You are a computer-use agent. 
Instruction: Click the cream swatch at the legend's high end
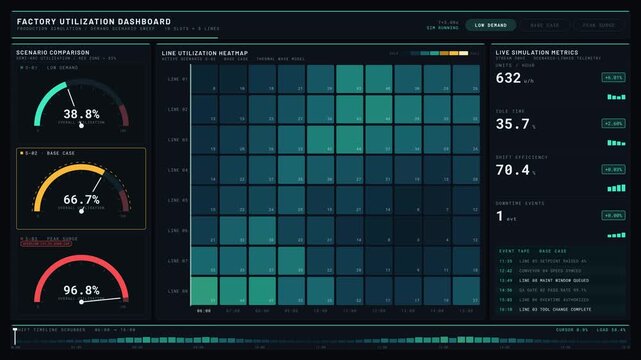coord(464,53)
